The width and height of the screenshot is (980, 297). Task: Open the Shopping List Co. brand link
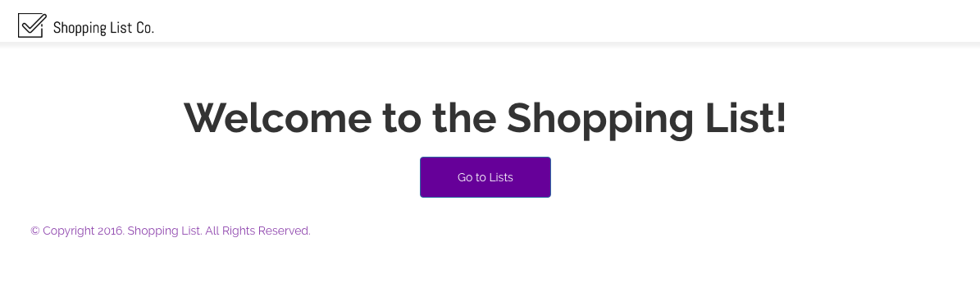(86, 25)
